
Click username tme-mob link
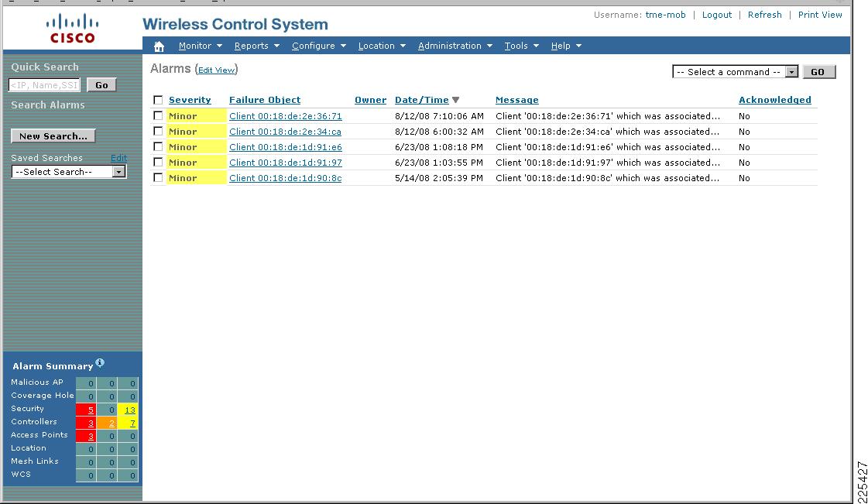[665, 15]
